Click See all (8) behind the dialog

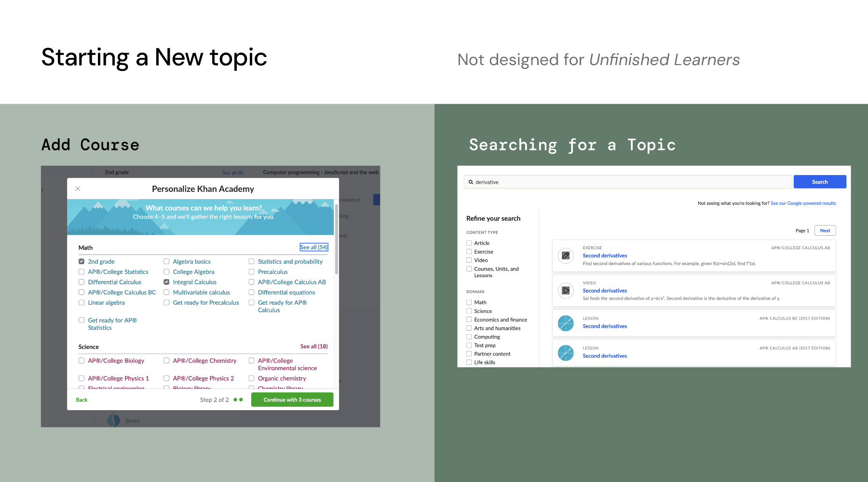[x=233, y=173]
